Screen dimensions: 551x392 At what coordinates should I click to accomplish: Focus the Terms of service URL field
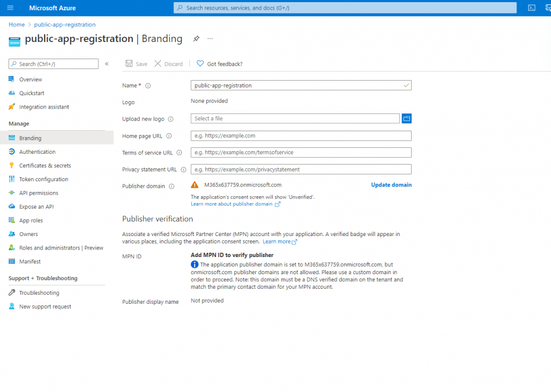(x=301, y=153)
